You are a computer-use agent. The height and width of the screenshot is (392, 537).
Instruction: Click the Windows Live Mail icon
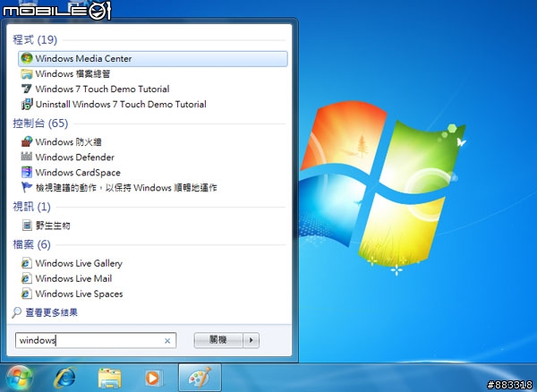26,278
